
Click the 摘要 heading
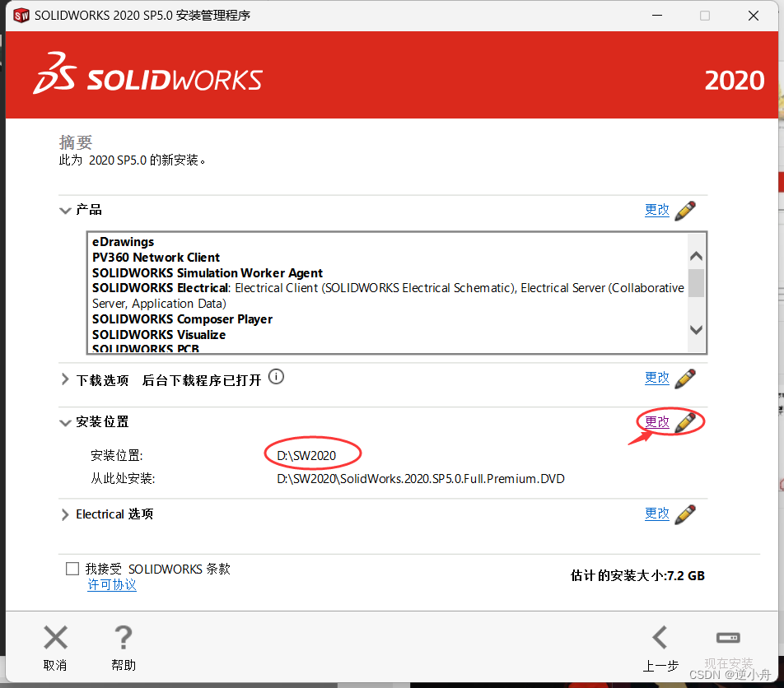click(76, 142)
